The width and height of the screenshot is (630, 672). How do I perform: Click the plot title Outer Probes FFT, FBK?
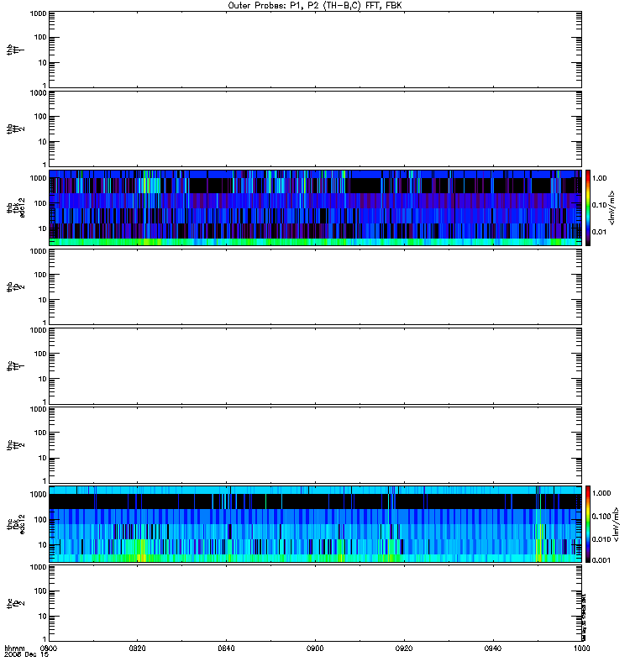point(315,6)
